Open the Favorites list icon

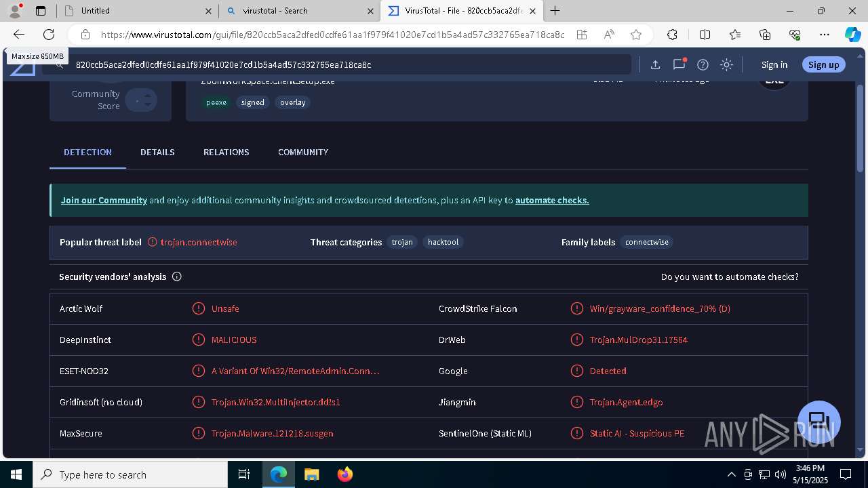click(x=735, y=35)
